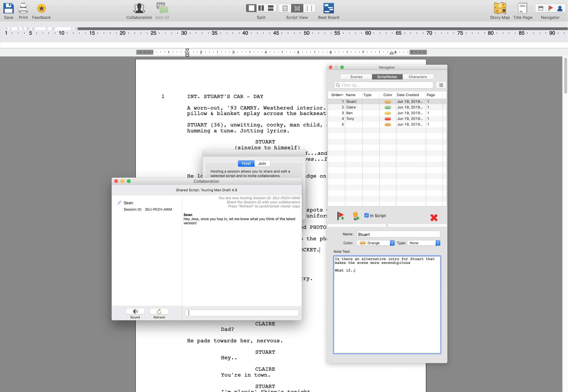Add a new idea ScriptNote

[x=356, y=216]
